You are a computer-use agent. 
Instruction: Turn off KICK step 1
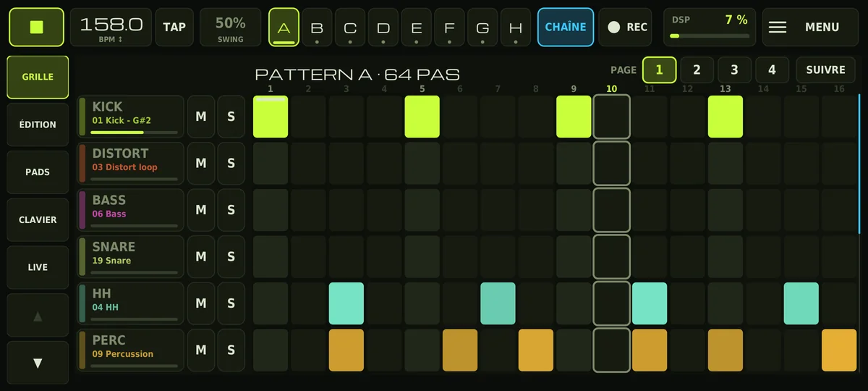point(271,117)
